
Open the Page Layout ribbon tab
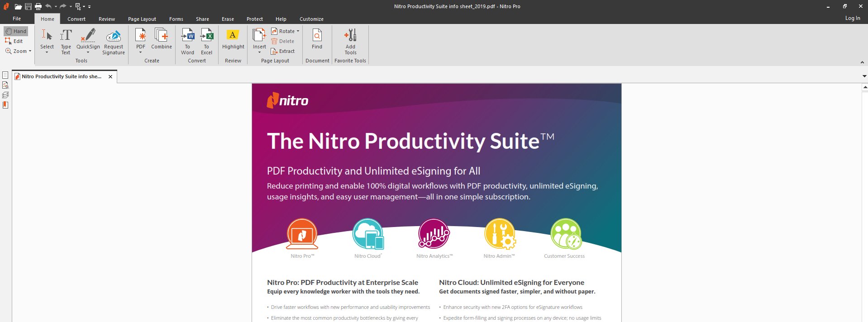point(142,19)
